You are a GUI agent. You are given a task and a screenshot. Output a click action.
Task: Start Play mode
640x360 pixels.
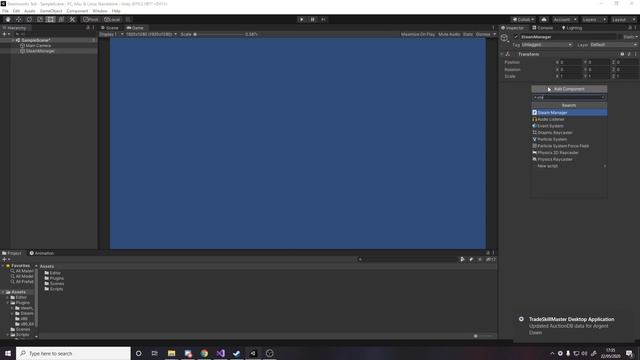click(x=302, y=20)
